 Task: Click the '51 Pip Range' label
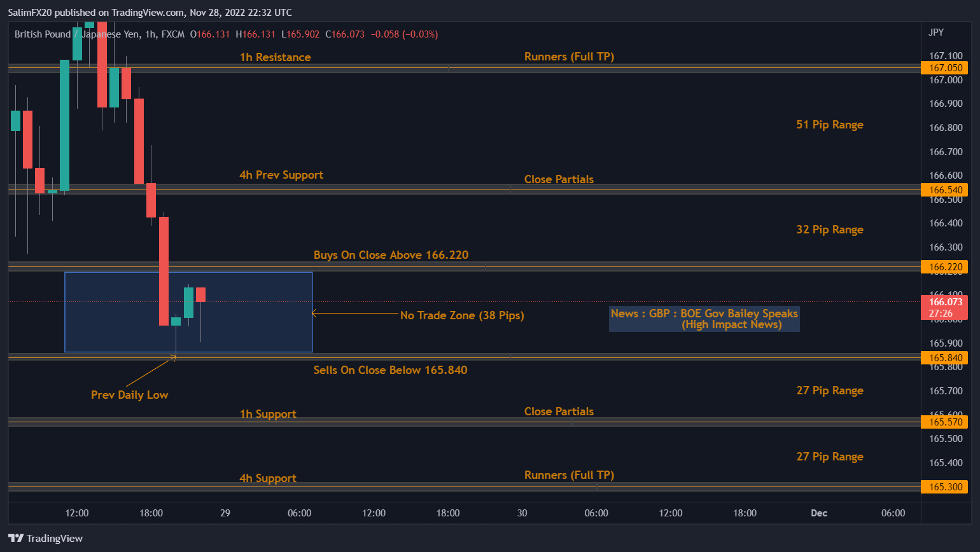829,125
